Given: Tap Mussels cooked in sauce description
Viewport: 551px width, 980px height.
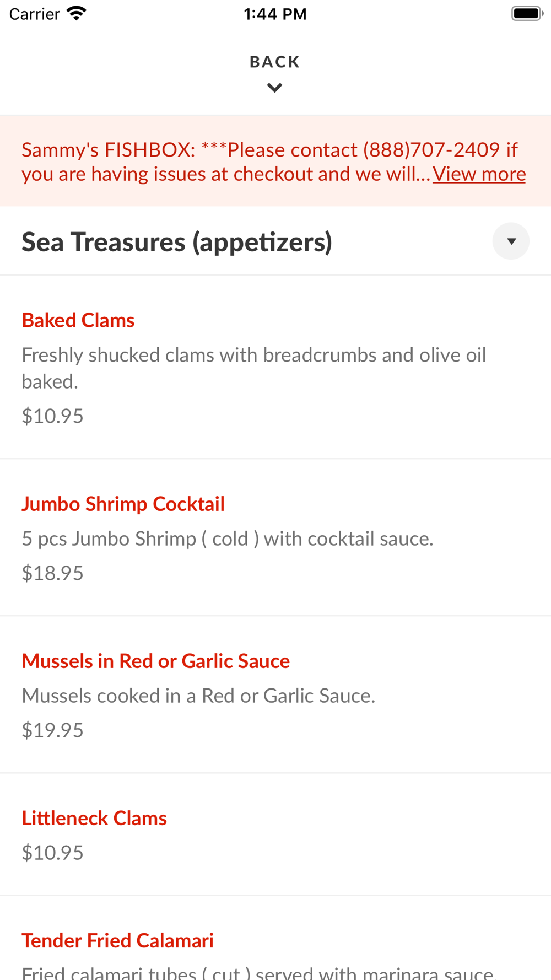Looking at the screenshot, I should coord(198,696).
